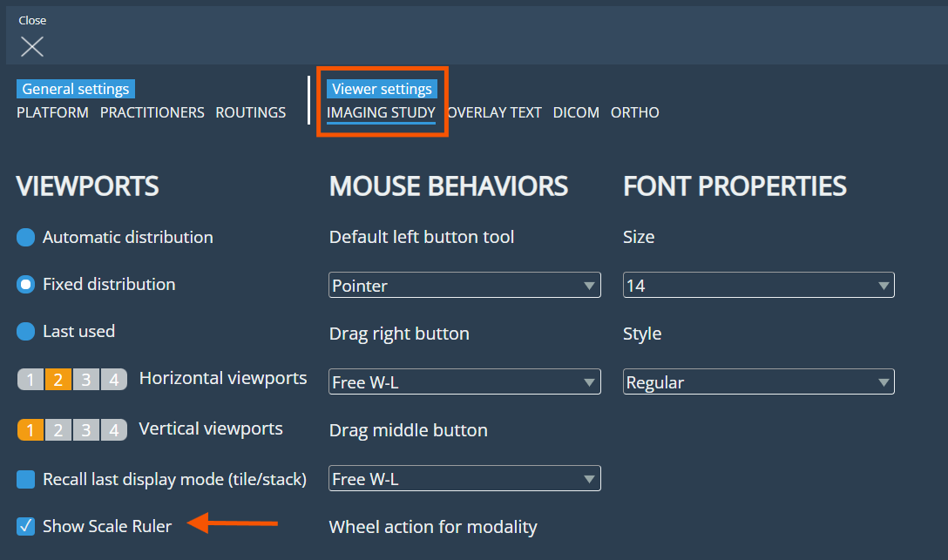
Task: Switch to OVERLAY TEXT tab
Action: (x=494, y=112)
